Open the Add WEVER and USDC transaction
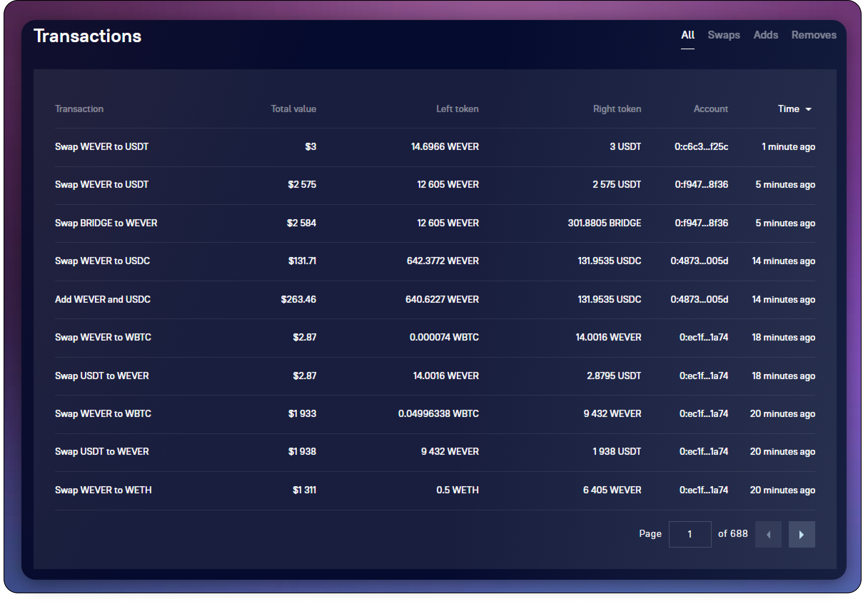868x604 pixels. coord(102,299)
